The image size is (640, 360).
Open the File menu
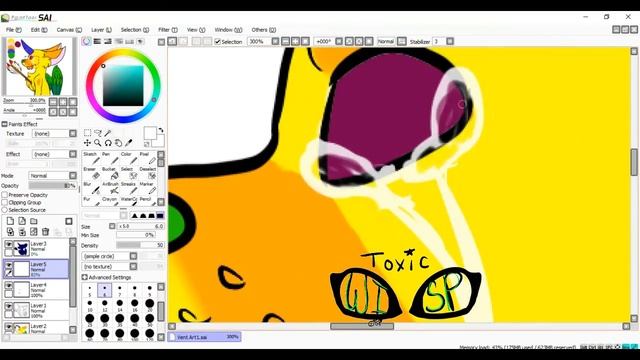coord(13,30)
